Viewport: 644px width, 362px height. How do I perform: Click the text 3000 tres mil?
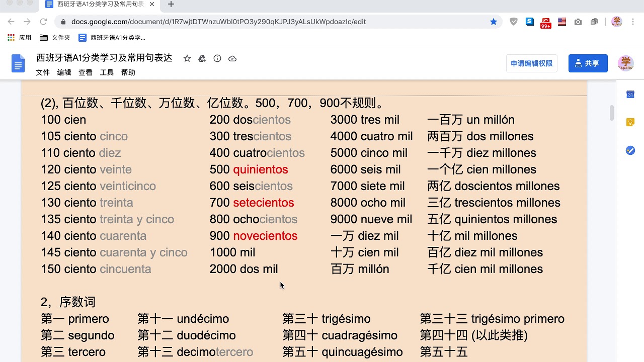365,120
